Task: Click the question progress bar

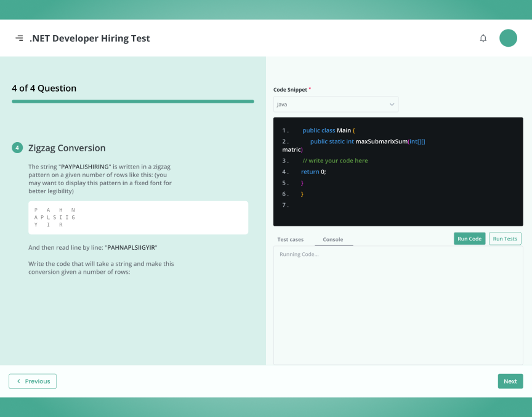Action: (x=133, y=101)
